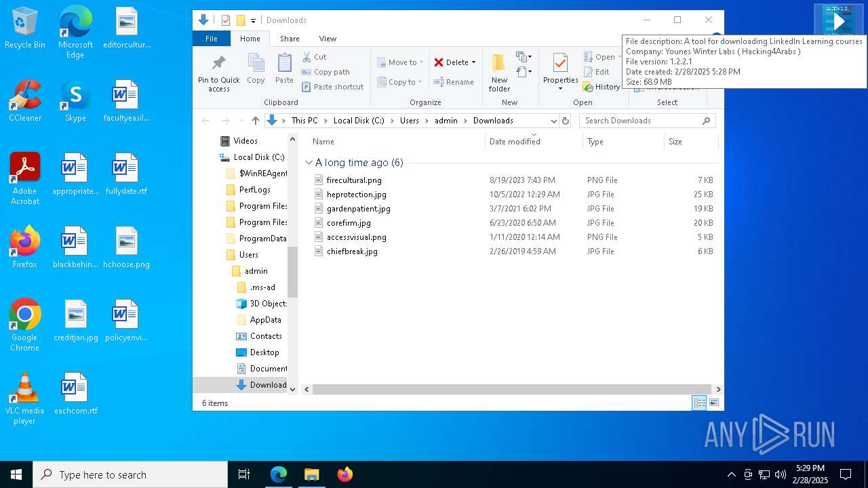This screenshot has width=868, height=488.
Task: Open the Easy access dropdown in ribbon
Action: tap(524, 71)
